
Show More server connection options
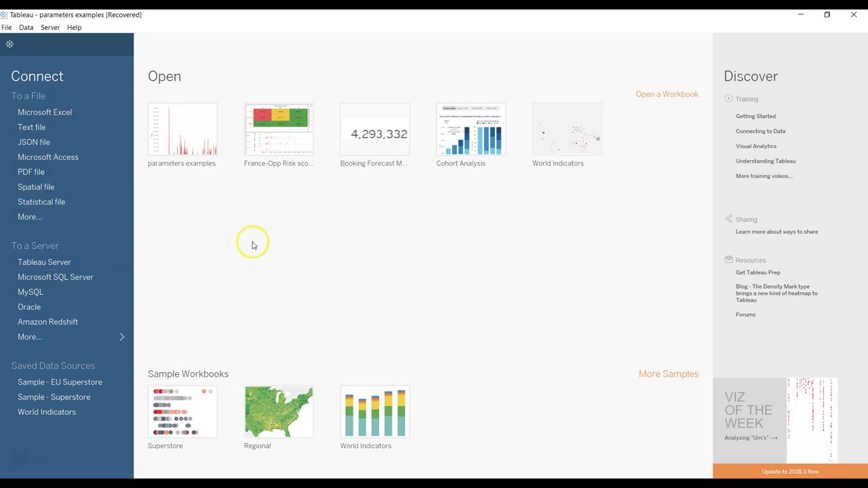[x=30, y=337]
